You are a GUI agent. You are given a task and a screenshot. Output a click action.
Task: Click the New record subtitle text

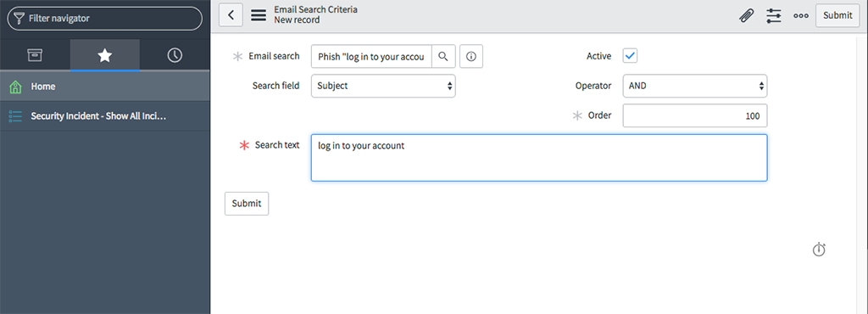click(297, 20)
